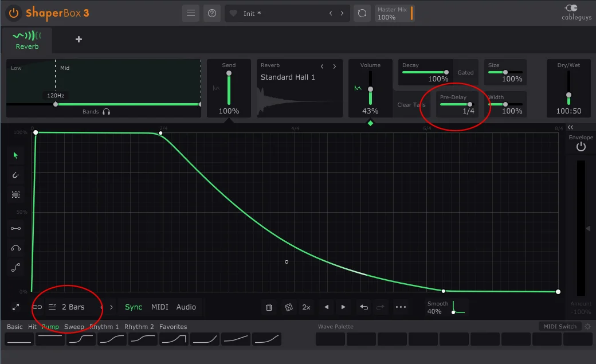Adjust the Width slider
Viewport: 596px width, 364px height.
point(505,104)
